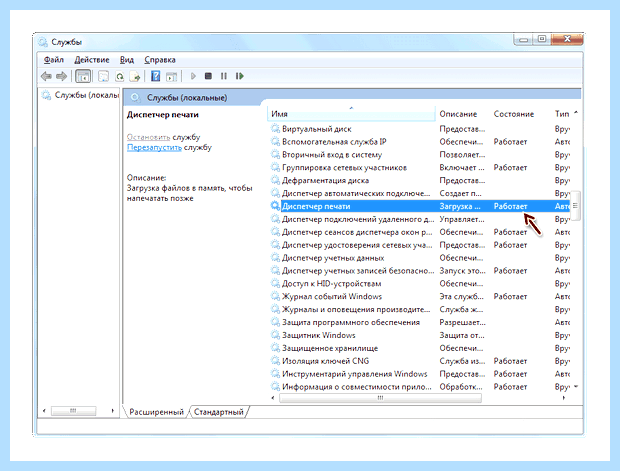Toggle the action pane toolbar icon
620x471 pixels.
pos(171,76)
